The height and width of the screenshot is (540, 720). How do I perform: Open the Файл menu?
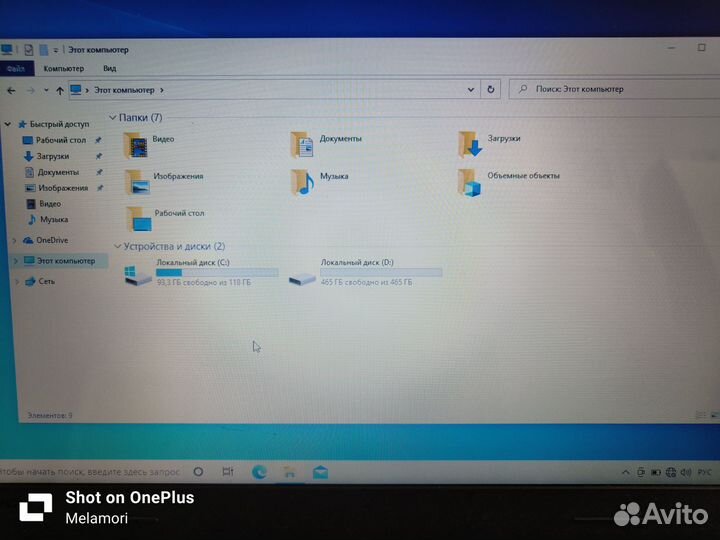(16, 69)
